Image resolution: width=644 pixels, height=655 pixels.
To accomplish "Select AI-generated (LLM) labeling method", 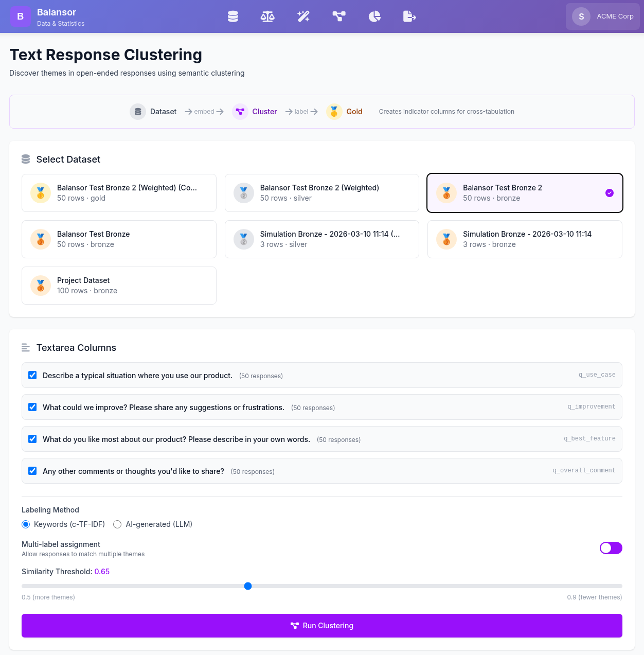I will point(117,524).
